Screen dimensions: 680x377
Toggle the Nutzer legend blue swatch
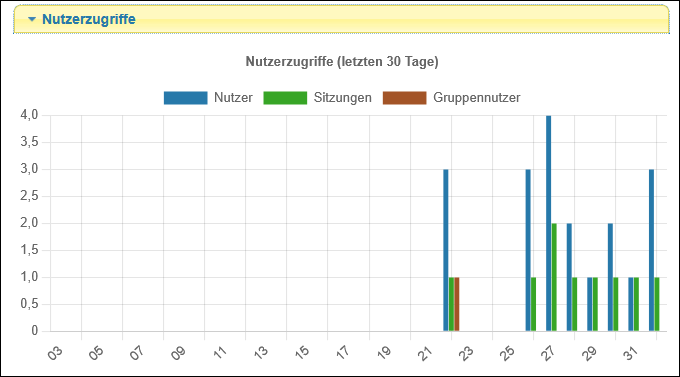coord(186,98)
